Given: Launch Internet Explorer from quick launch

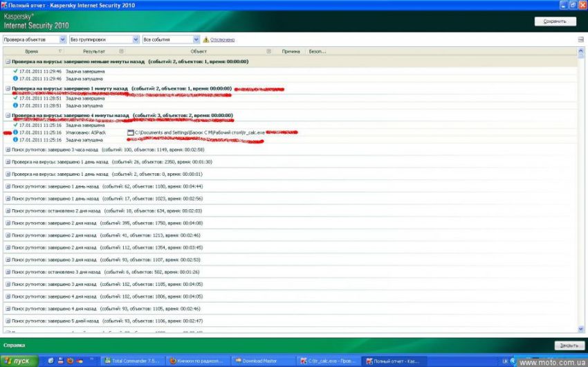Looking at the screenshot, I should point(50,361).
